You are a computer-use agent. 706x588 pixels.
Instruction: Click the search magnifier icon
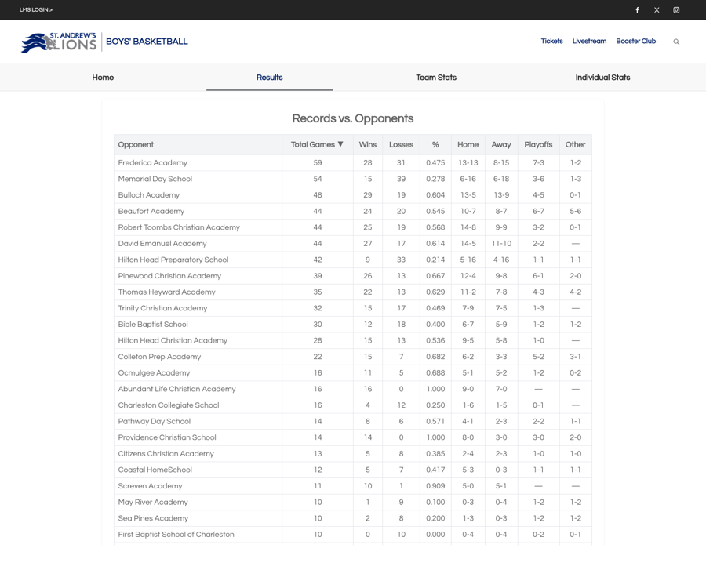(x=676, y=42)
